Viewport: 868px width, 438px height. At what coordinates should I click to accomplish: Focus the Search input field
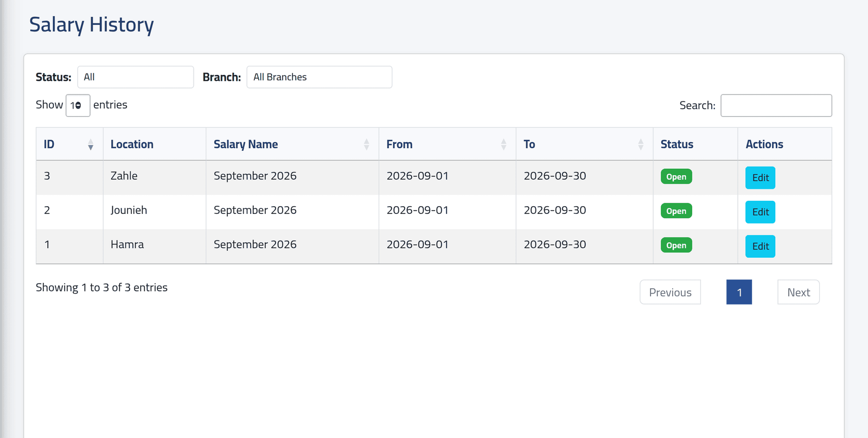point(776,105)
